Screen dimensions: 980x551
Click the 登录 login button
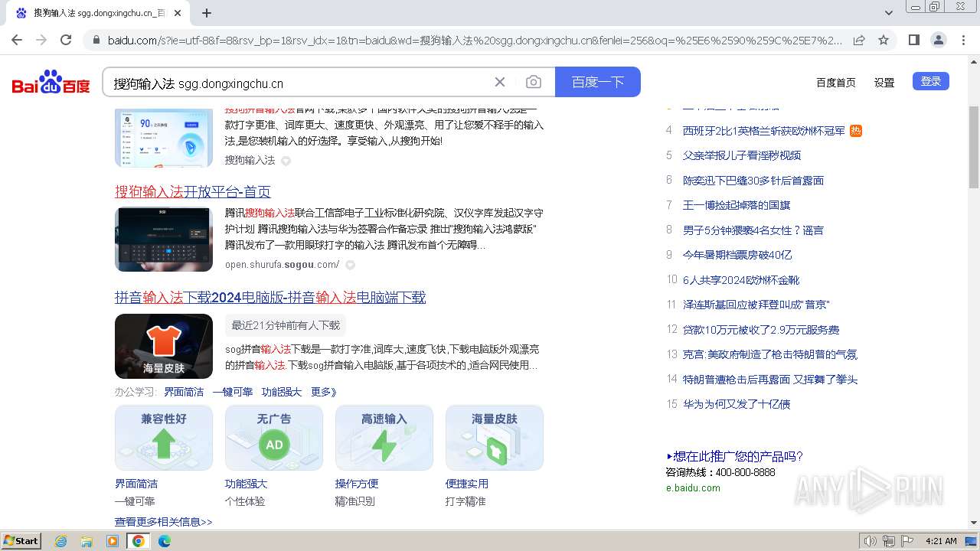[931, 81]
